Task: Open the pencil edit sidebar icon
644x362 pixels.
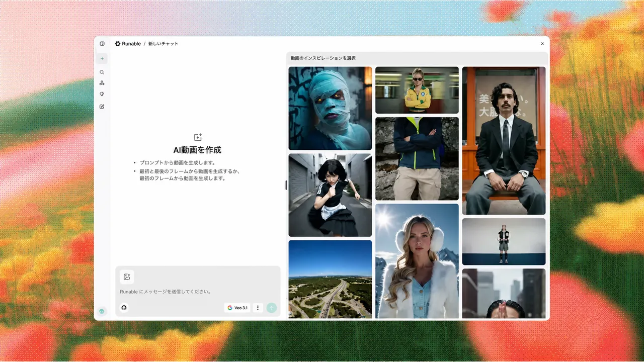Action: click(x=102, y=107)
